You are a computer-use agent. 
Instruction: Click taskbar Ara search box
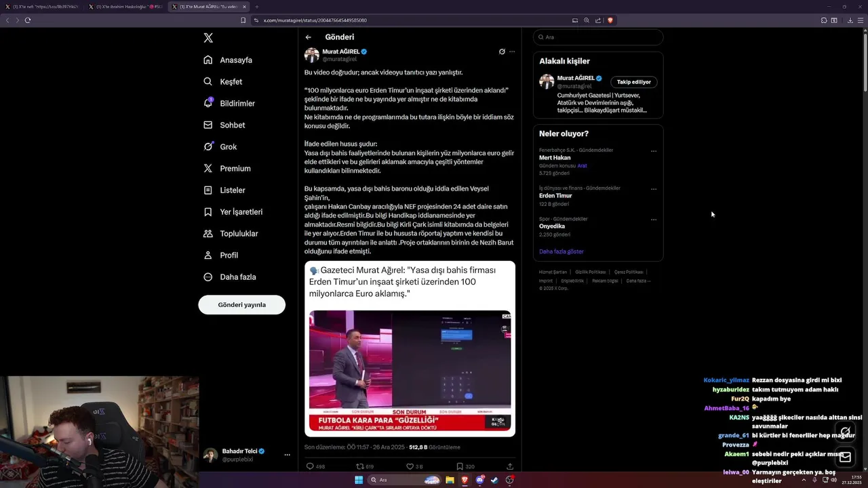(405, 480)
